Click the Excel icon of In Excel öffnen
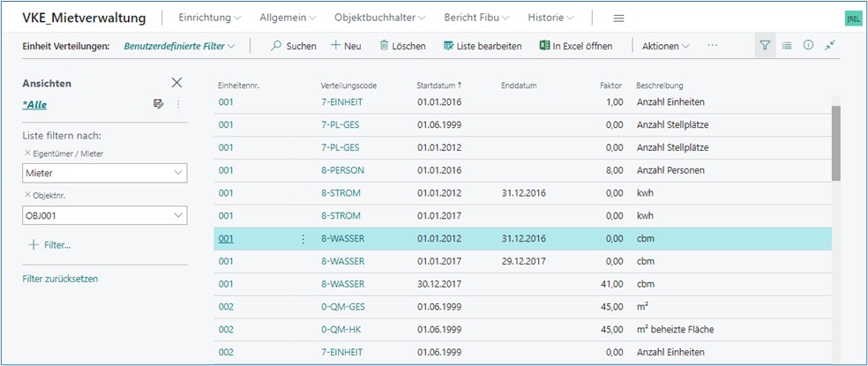Image resolution: width=868 pixels, height=366 pixels. pyautogui.click(x=545, y=46)
